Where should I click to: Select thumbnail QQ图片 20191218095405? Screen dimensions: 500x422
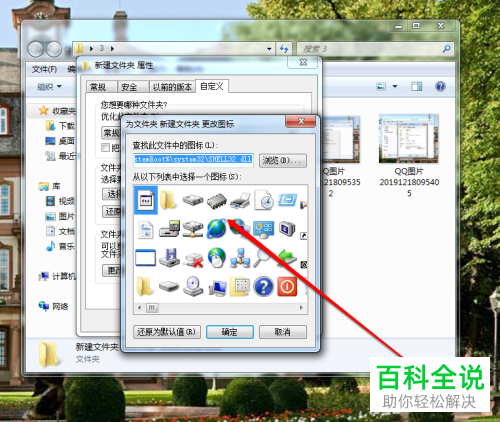(409, 155)
